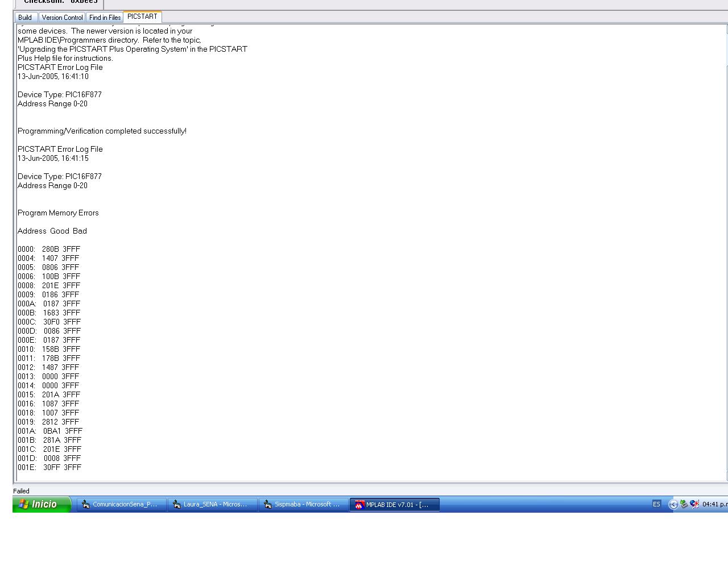Click the 'Upgrading the PICSTART Plus Operating System' line
This screenshot has width=728, height=582.
[133, 49]
